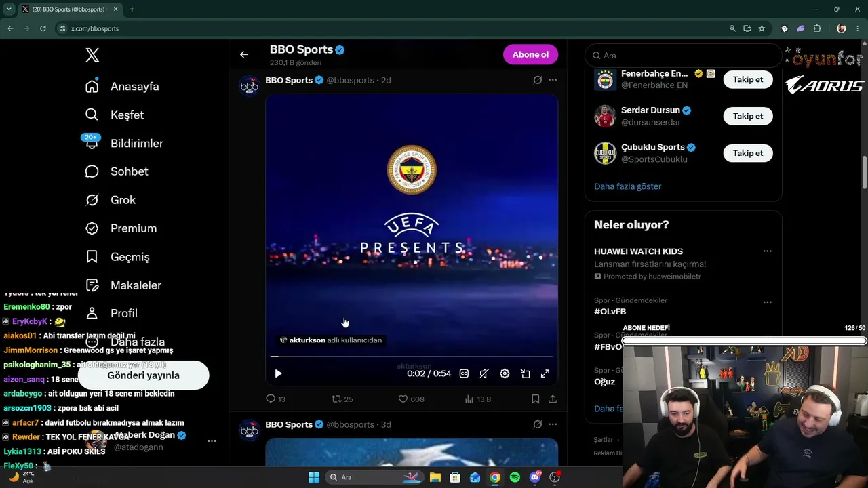Click the Geçmiş bookmark icon
Image resolution: width=868 pixels, height=488 pixels.
click(x=92, y=257)
